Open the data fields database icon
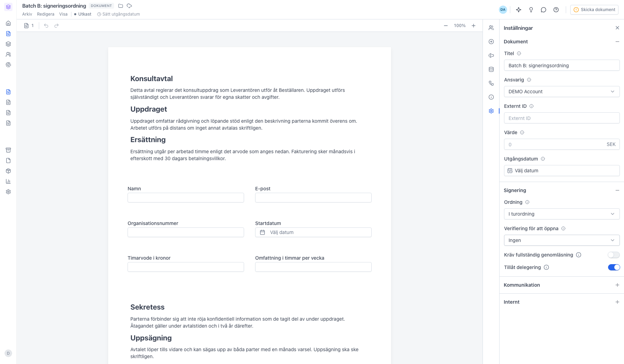The height and width of the screenshot is (364, 624). point(491,69)
